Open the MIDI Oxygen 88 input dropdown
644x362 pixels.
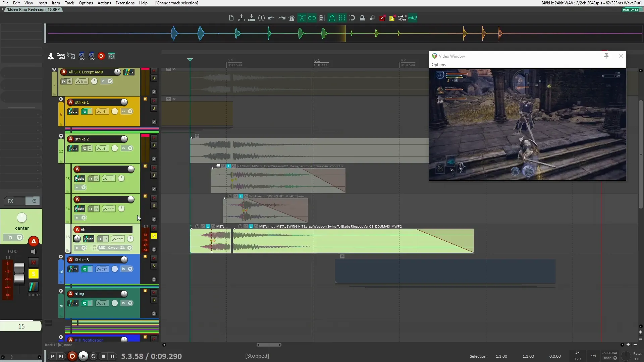coord(130,248)
